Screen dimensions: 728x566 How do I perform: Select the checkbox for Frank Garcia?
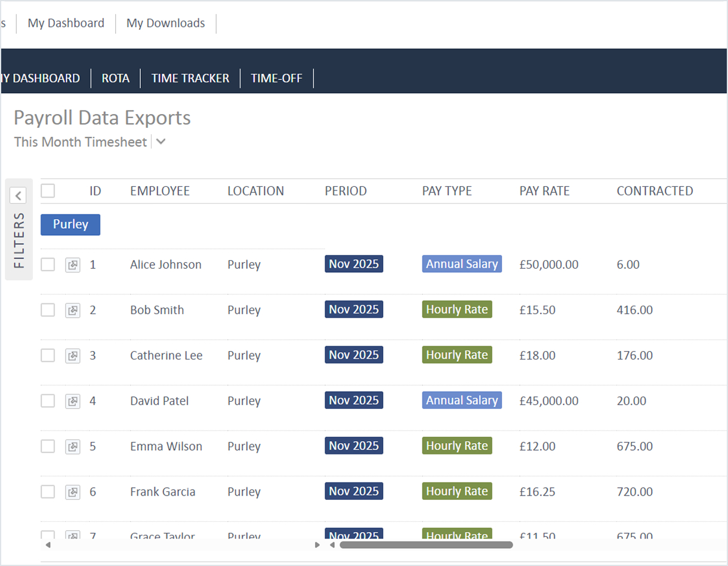coord(48,491)
